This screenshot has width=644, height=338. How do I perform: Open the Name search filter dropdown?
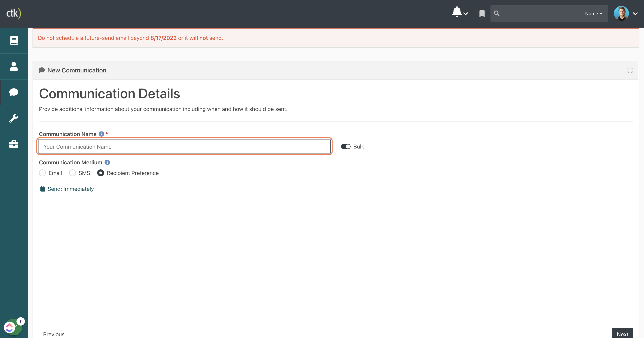coord(594,14)
